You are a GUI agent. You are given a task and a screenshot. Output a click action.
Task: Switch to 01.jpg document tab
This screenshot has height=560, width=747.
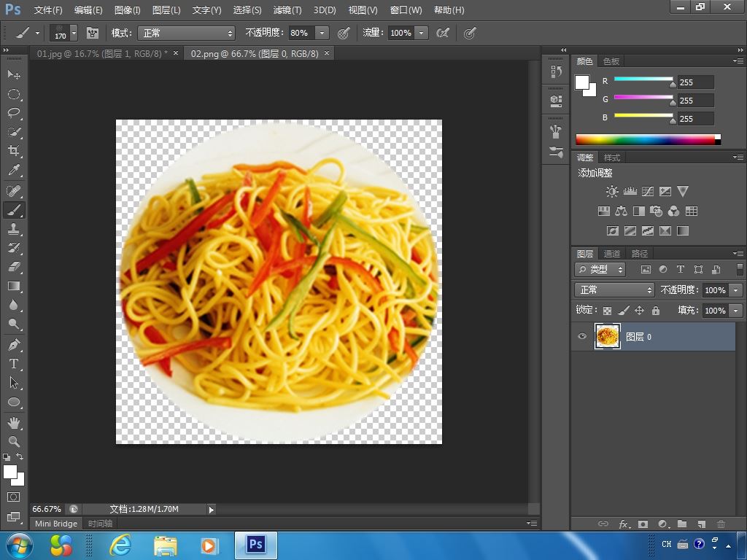tap(102, 54)
